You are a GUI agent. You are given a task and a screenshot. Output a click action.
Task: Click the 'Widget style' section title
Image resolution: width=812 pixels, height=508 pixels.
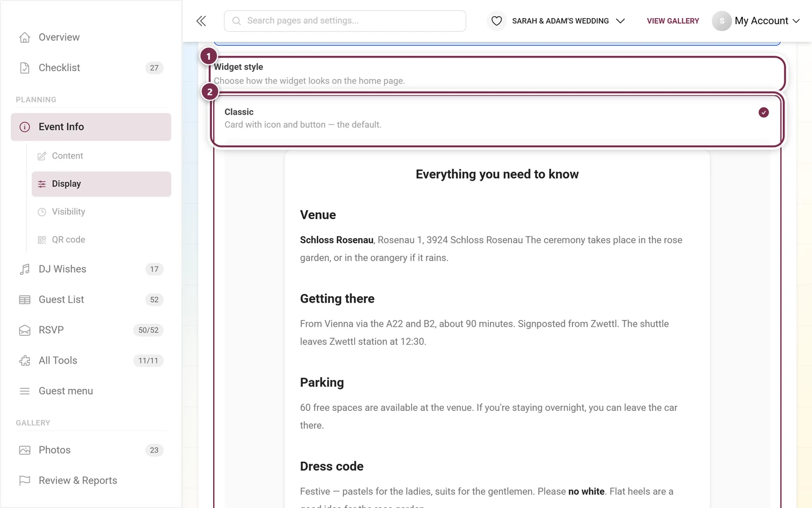point(239,67)
